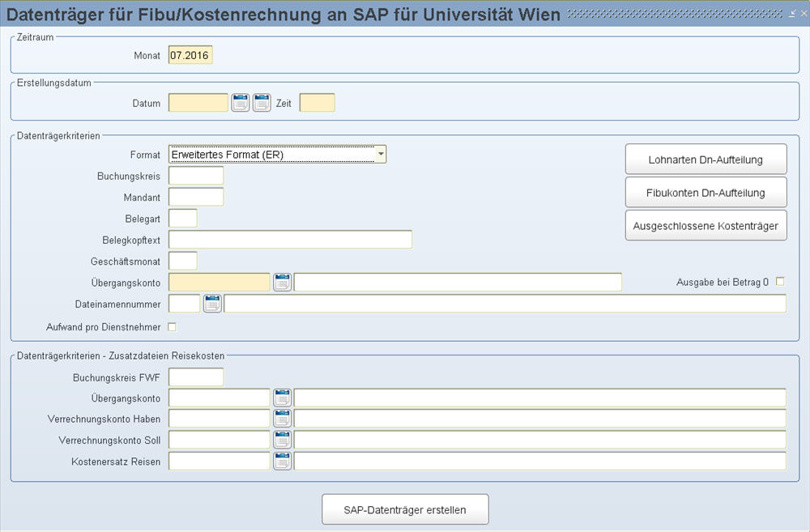
Task: Click the Kostenersatz Reisen number field
Action: [x=220, y=462]
